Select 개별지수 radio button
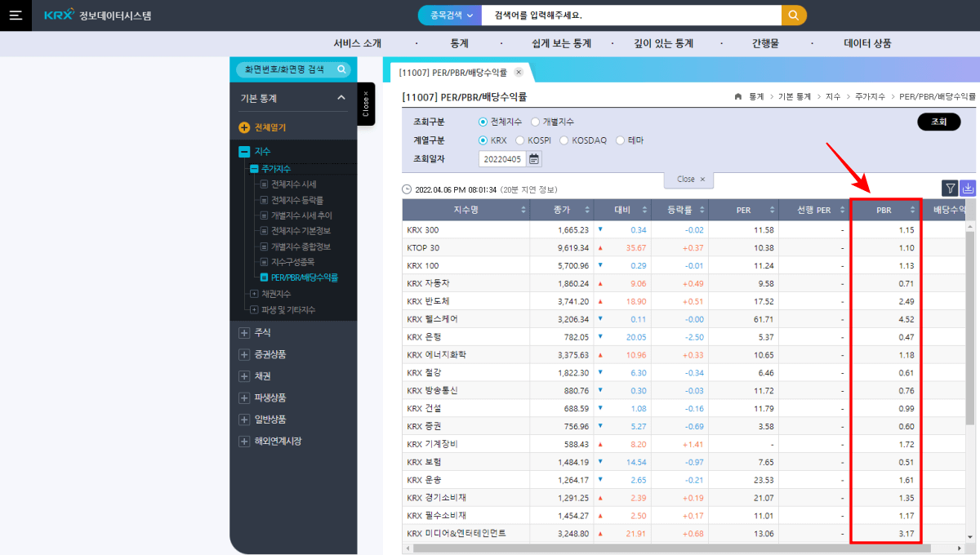980x555 pixels. click(x=535, y=122)
